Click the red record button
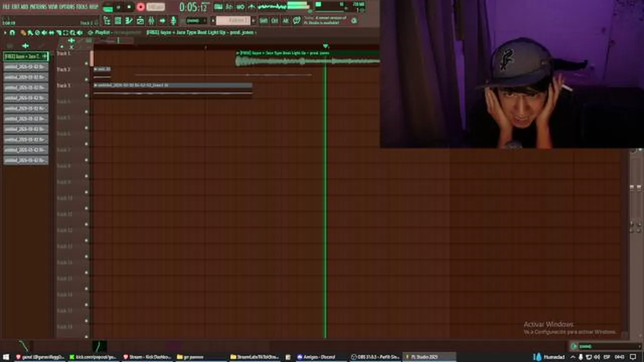This screenshot has height=362, width=644. coord(140,7)
